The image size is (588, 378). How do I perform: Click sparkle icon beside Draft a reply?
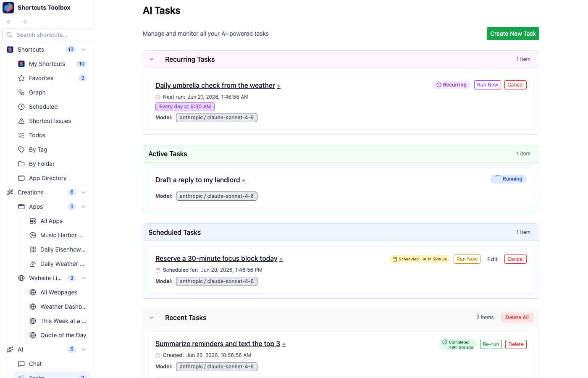(244, 181)
